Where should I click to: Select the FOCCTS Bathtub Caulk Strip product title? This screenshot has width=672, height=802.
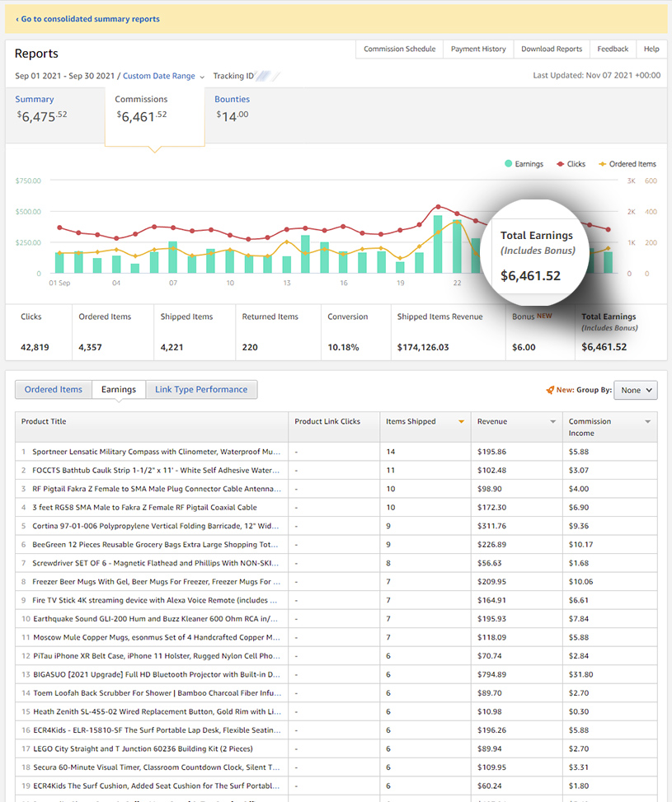[156, 470]
